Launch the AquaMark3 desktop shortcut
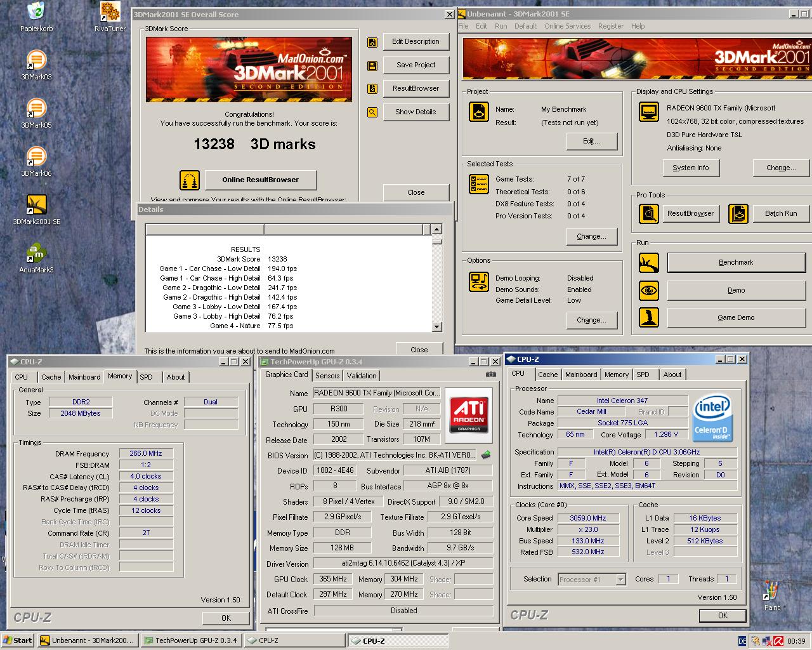Viewport: 812px width, 650px height. pos(36,258)
